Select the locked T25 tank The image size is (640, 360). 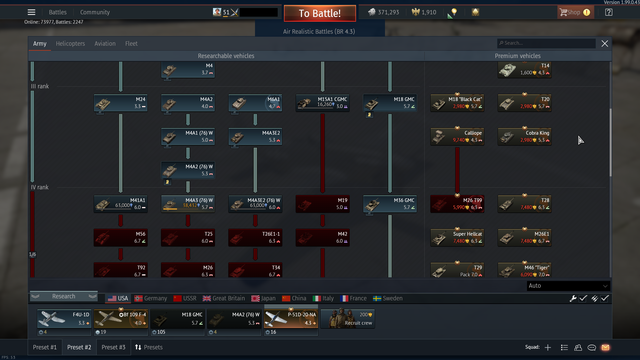188,238
